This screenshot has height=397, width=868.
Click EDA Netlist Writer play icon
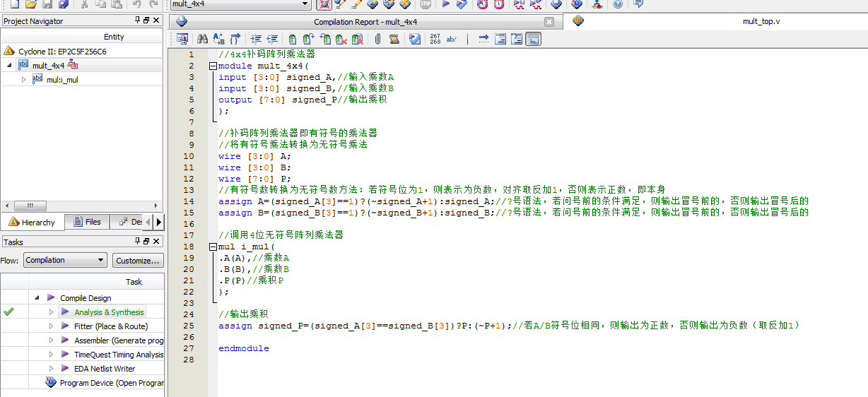click(x=65, y=369)
